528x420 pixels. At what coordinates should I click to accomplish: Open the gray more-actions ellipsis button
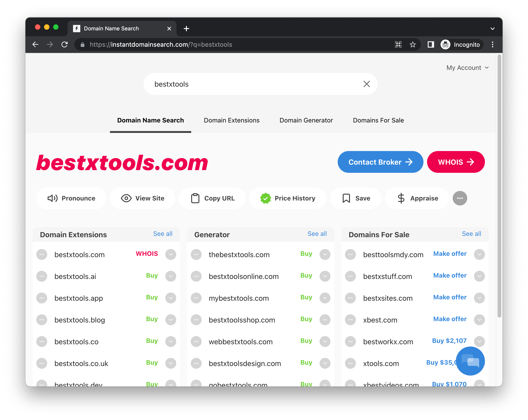point(460,198)
